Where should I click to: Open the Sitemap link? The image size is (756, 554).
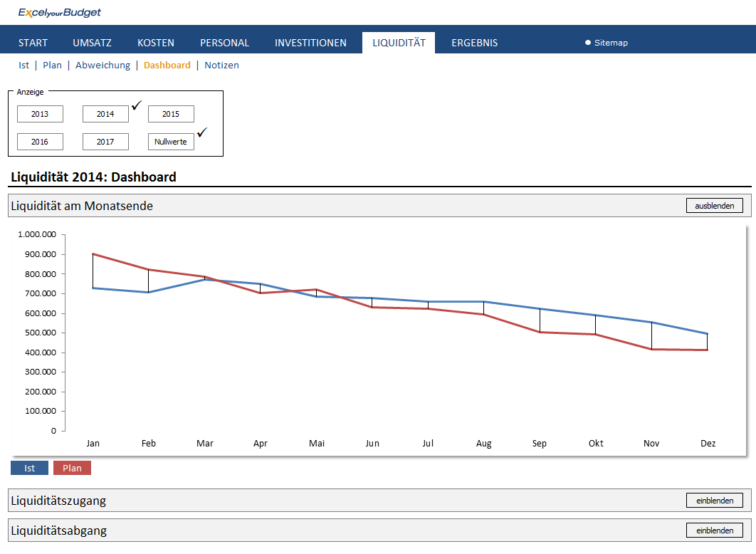[x=611, y=43]
